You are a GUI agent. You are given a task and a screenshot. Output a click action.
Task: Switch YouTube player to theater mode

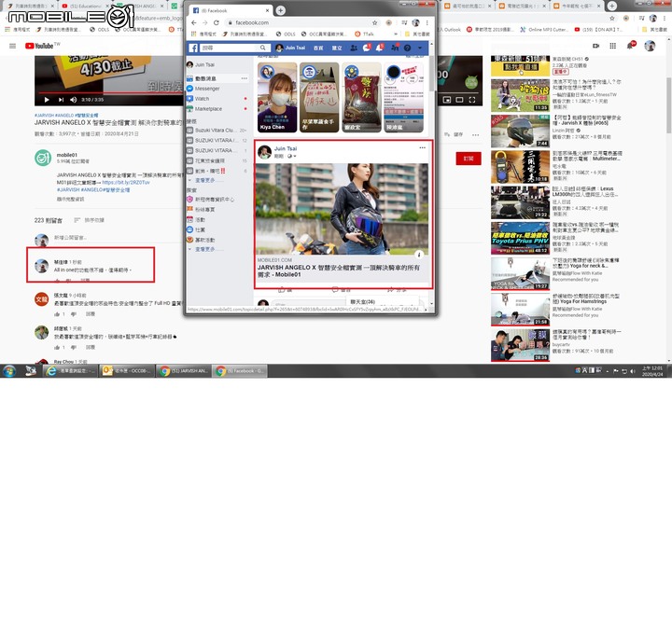pos(459,100)
